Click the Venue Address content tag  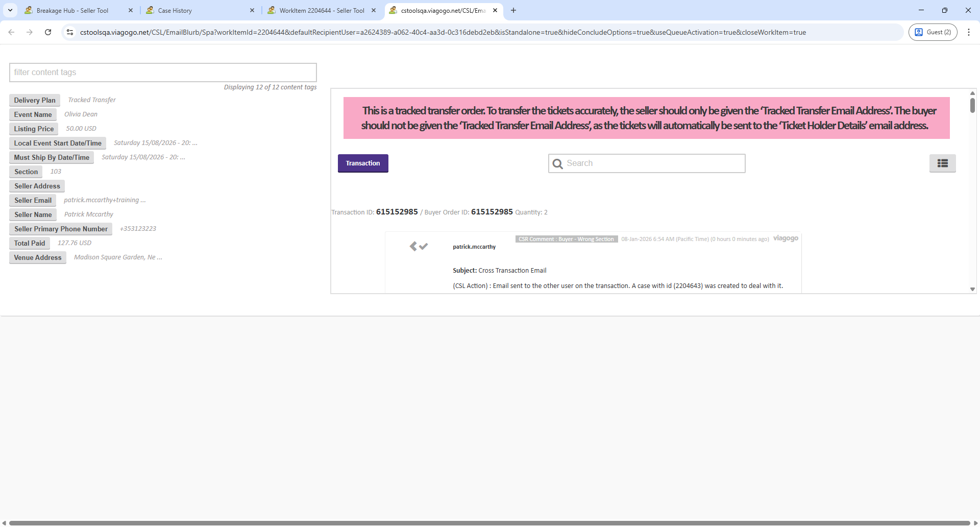(x=38, y=257)
